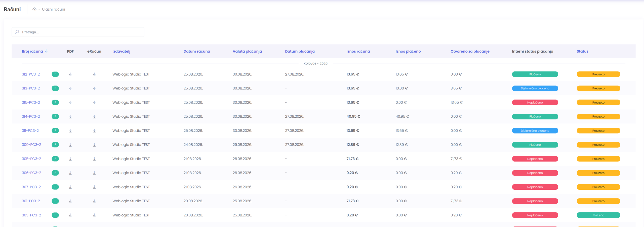Screen dimensions: 644x227
Task: Click search magnifier icon in Pretraga field
Action: [17, 32]
